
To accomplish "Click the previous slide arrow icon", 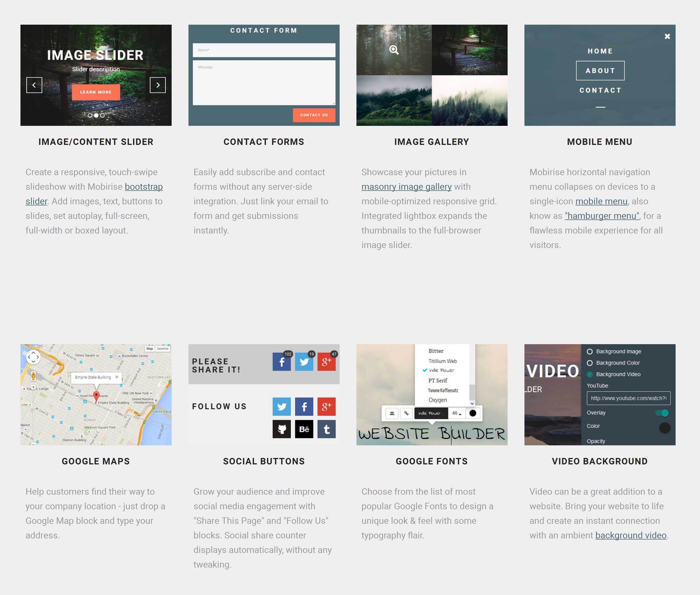I will [34, 84].
